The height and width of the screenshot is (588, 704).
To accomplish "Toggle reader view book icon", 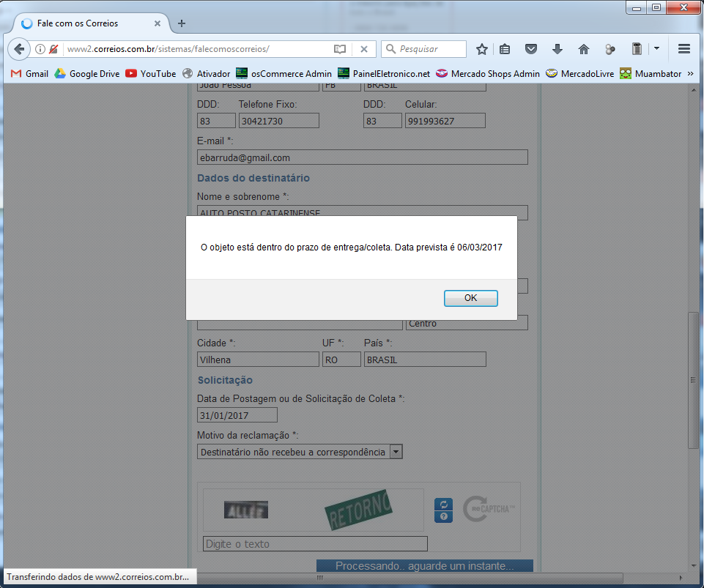I will pos(340,49).
